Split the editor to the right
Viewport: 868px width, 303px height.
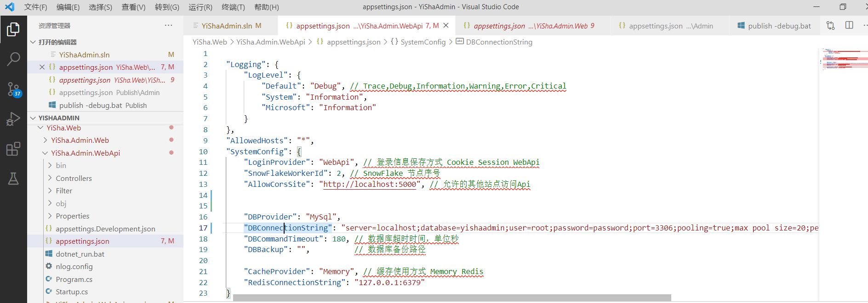pos(849,25)
